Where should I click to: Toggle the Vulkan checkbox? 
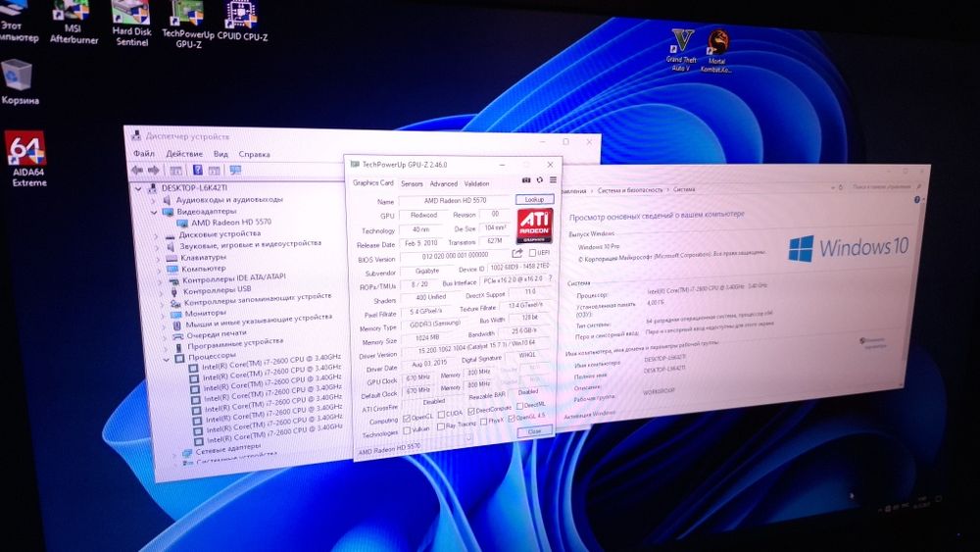point(408,430)
